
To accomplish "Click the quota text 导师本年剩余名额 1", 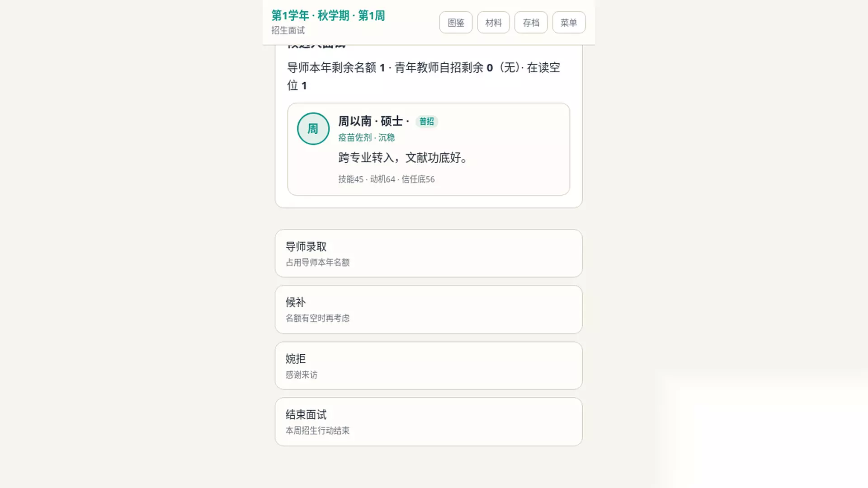I will tap(336, 68).
